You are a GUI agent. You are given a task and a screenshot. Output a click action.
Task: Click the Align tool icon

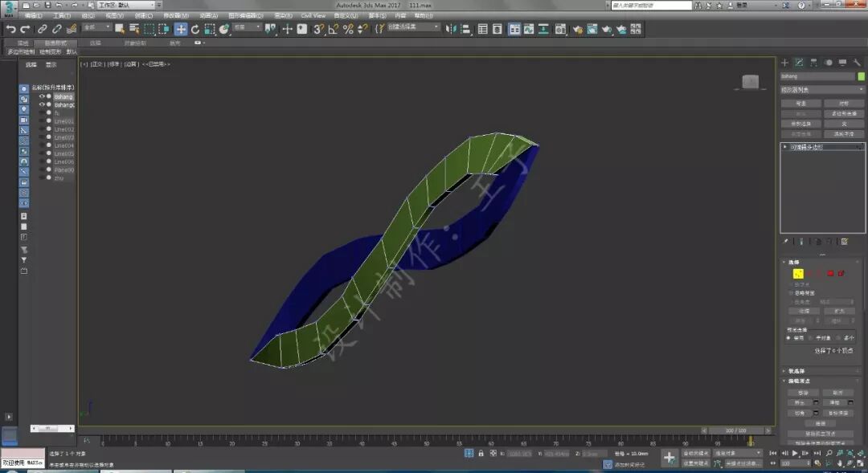[465, 29]
